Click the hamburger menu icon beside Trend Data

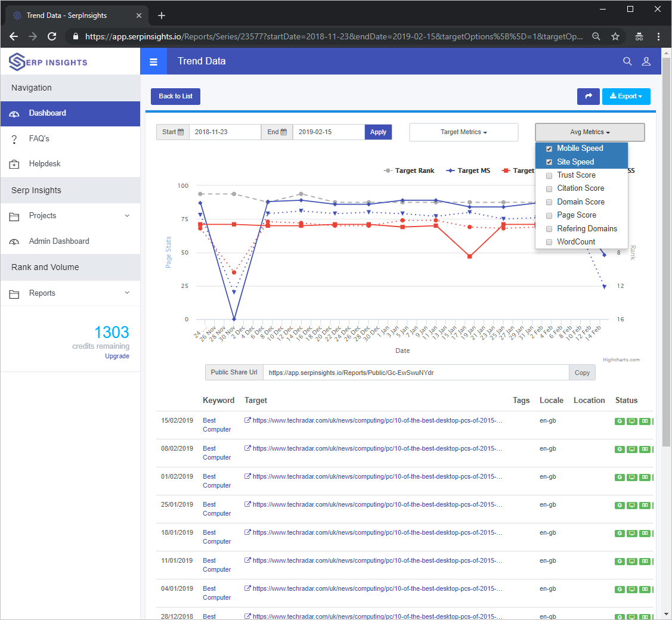pos(153,61)
